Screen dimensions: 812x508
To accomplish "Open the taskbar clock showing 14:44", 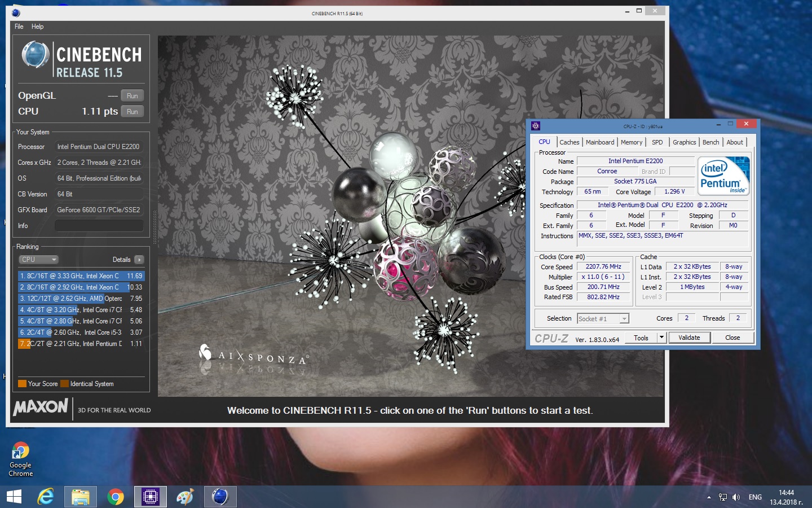I will tap(786, 497).
